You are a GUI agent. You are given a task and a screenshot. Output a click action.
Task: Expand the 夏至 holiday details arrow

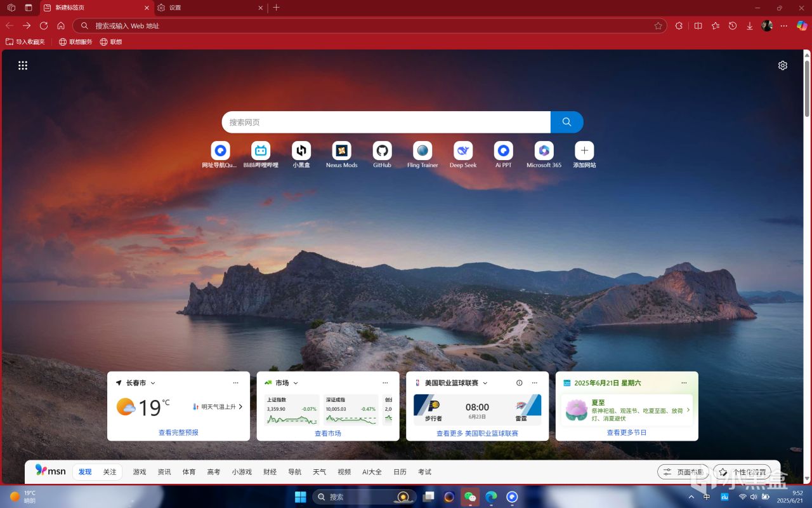tap(688, 410)
